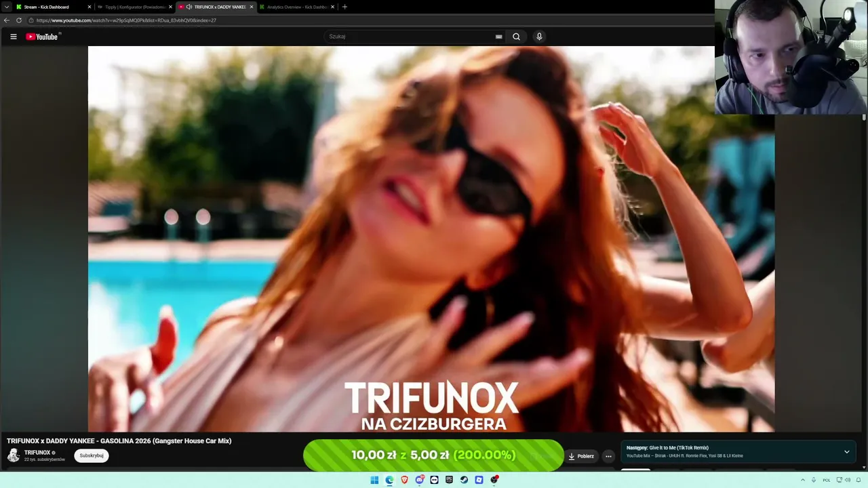Open the three-dot more actions menu
The height and width of the screenshot is (488, 868).
pyautogui.click(x=608, y=456)
